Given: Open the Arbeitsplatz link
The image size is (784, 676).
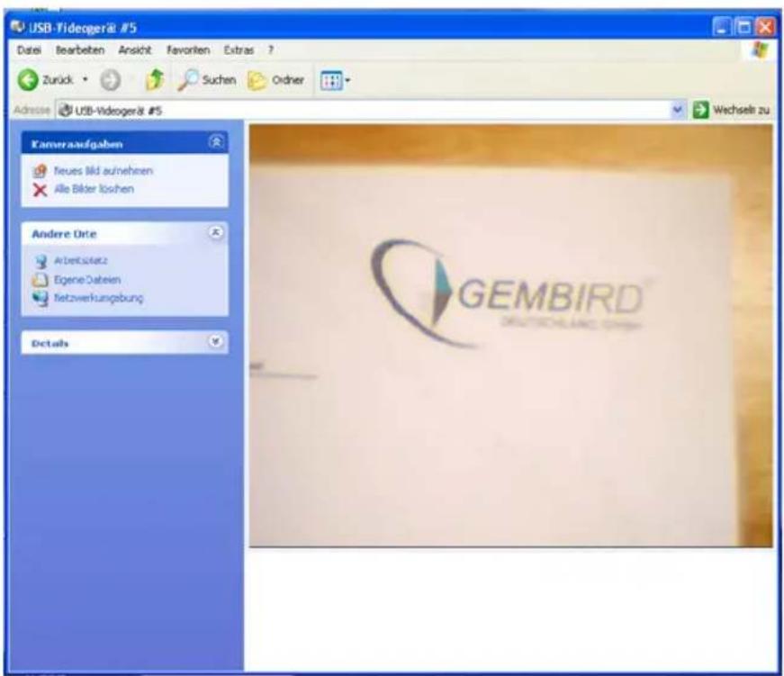Looking at the screenshot, I should tap(80, 260).
